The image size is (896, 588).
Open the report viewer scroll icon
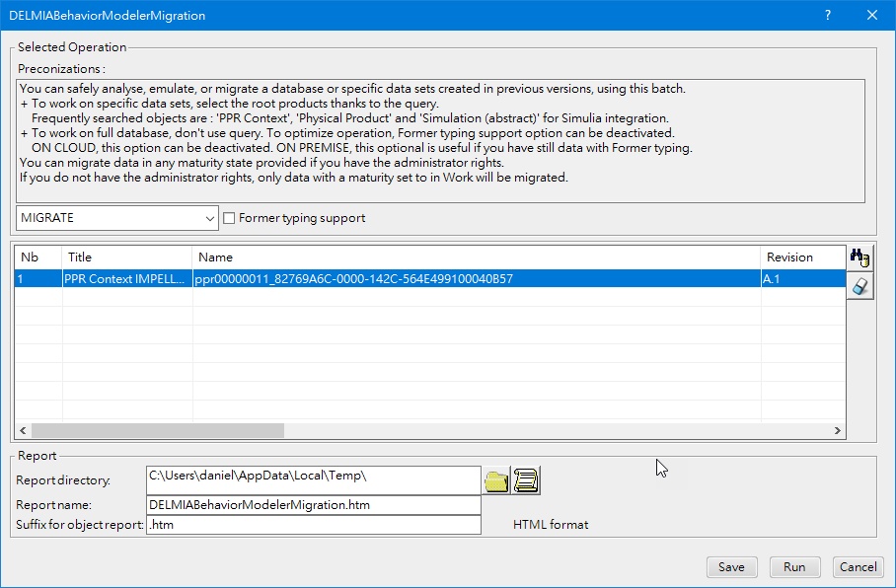tap(526, 480)
